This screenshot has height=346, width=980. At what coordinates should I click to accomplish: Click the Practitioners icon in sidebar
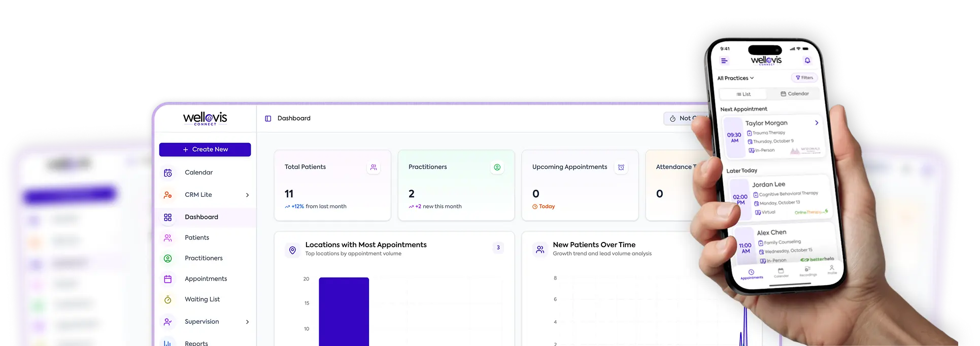pos(168,258)
